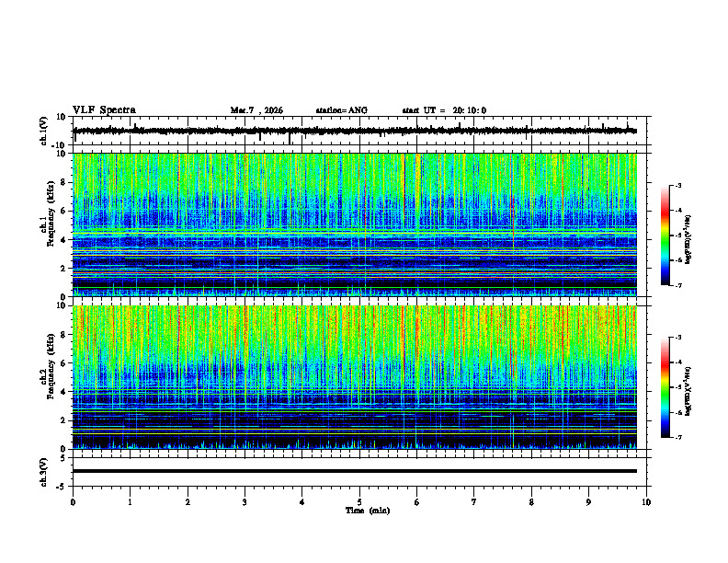The image size is (728, 563).
Task: Click the "2" kHz tick on ch.1 frequency axis
Action: [x=63, y=268]
